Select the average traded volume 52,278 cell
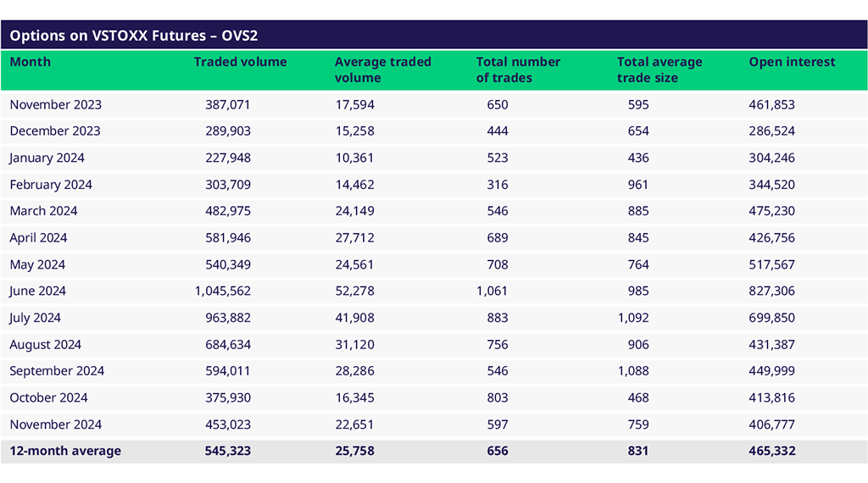 (x=354, y=291)
